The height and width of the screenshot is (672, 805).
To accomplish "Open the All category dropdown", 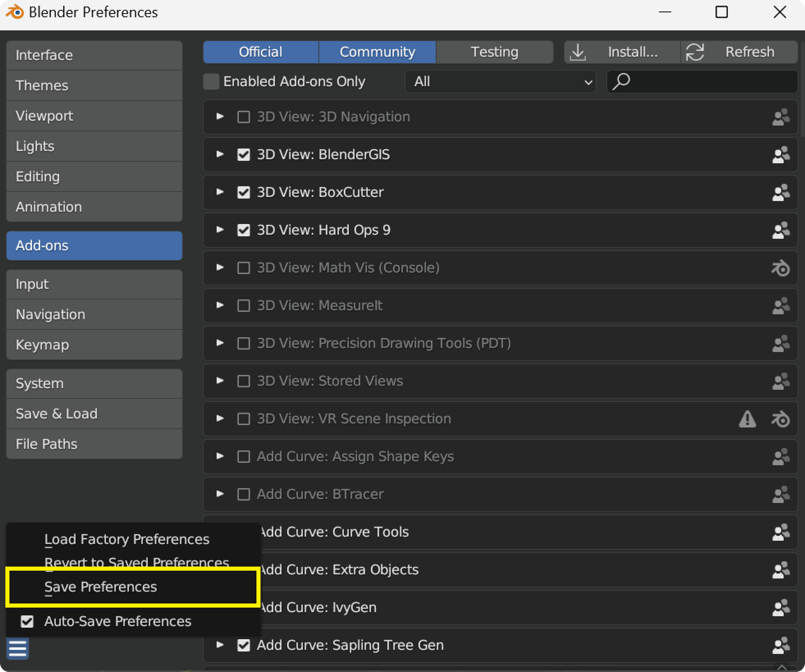I will (500, 82).
